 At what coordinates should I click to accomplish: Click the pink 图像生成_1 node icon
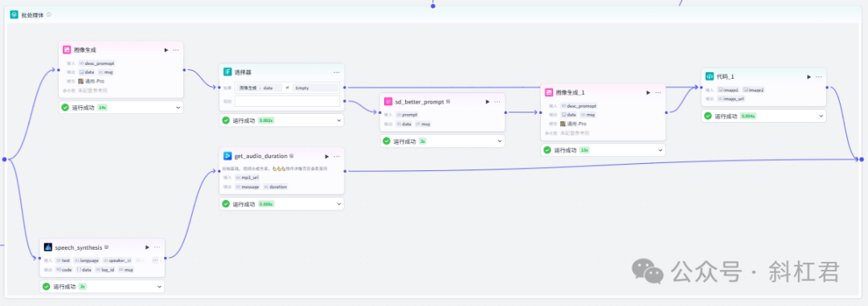[549, 92]
